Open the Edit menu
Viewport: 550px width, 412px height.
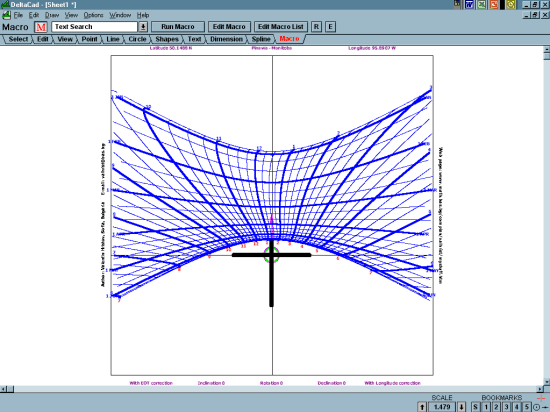point(34,15)
